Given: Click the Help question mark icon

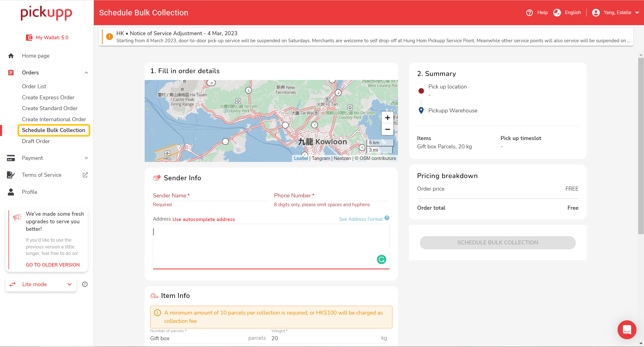Looking at the screenshot, I should click(x=529, y=13).
